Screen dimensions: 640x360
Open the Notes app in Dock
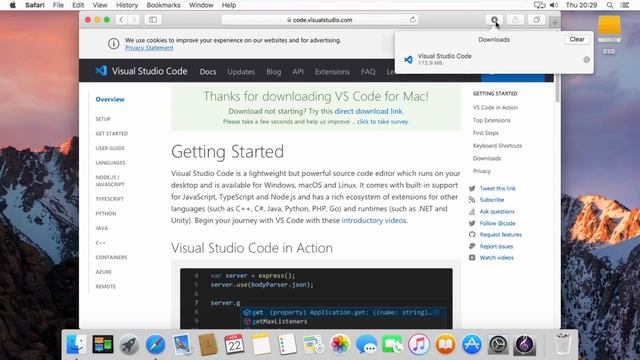point(261,344)
